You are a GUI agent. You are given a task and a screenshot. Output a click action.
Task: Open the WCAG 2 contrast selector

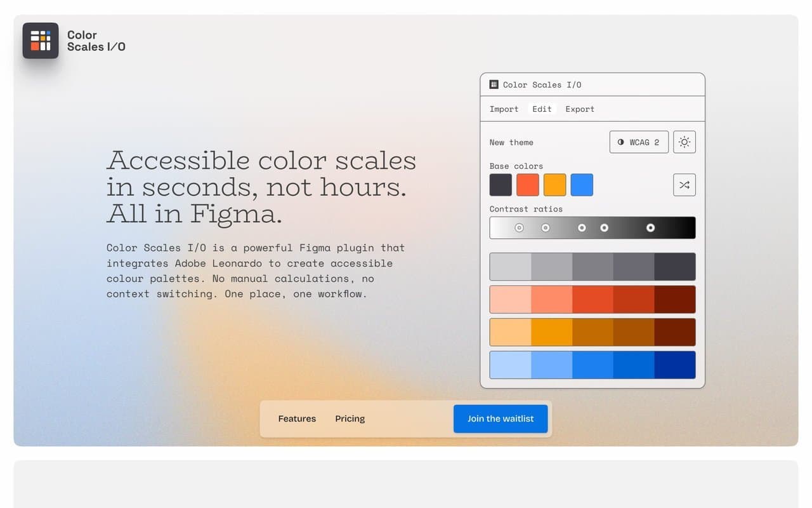click(x=639, y=142)
